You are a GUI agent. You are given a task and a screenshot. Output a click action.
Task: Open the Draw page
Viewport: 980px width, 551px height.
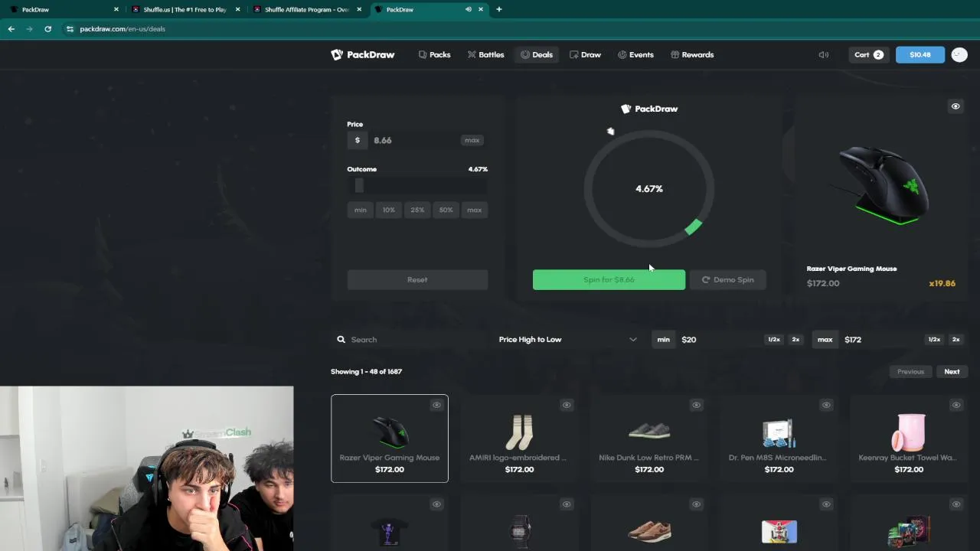pos(585,55)
